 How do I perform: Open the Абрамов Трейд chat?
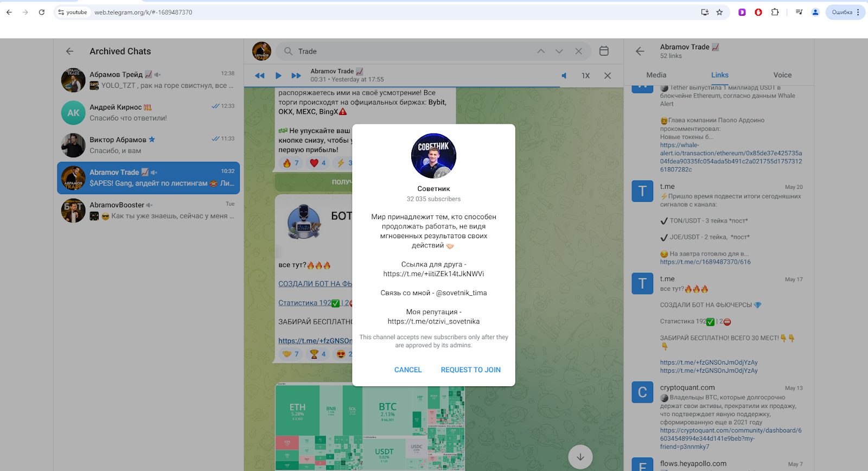tap(148, 80)
